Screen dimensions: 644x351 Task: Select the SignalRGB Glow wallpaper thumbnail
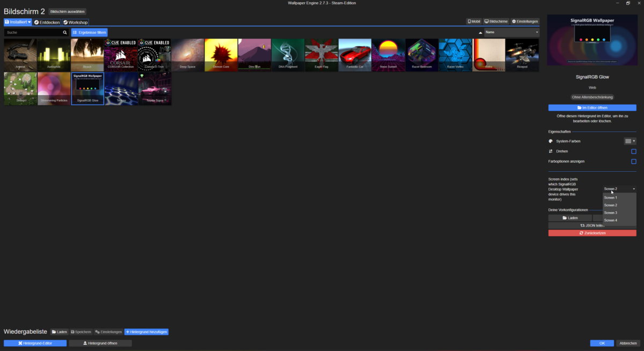(87, 89)
